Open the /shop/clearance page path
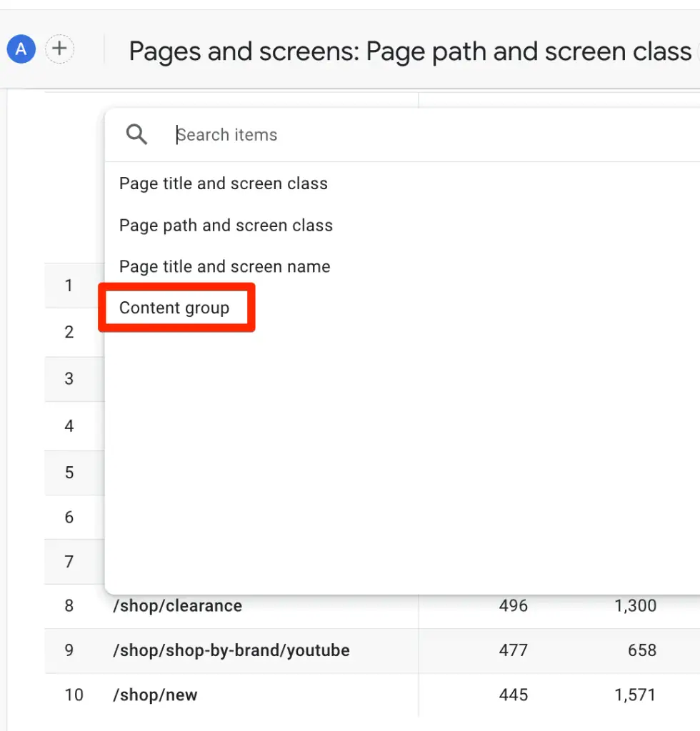This screenshot has width=700, height=731. coord(177,605)
